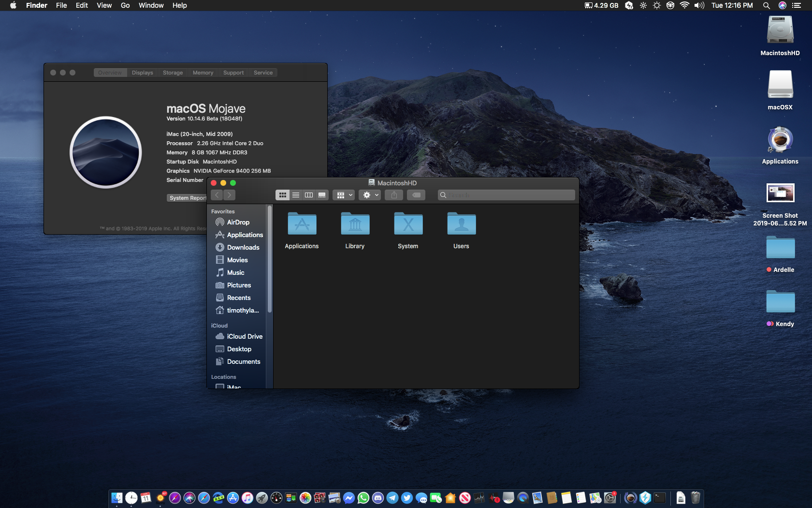Click the Finder search field

click(507, 195)
